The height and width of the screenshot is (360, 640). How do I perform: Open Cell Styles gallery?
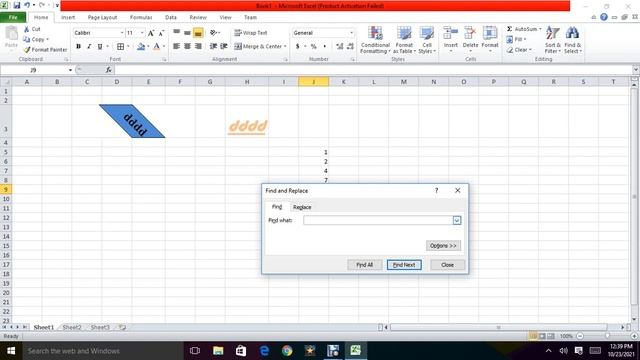click(x=427, y=40)
